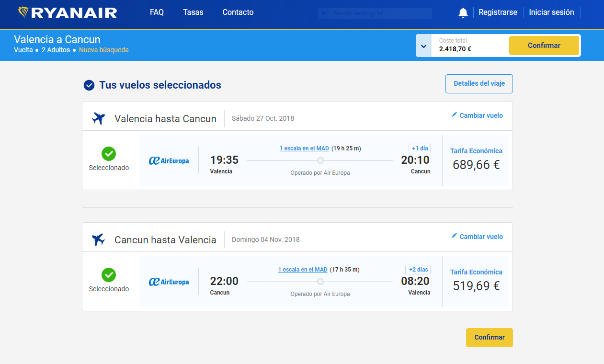The image size is (604, 364).
Task: Open the FAQ menu item
Action: click(157, 12)
